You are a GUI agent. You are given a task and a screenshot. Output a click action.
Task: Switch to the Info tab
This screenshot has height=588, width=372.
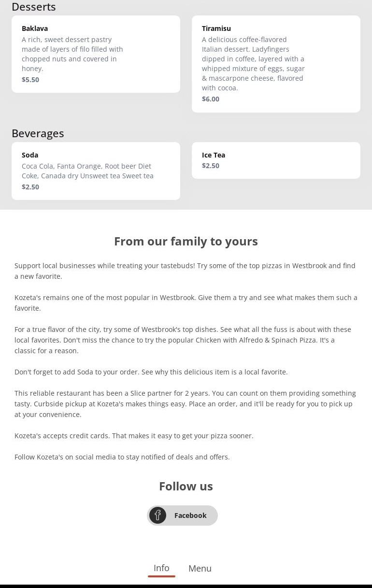pyautogui.click(x=161, y=568)
